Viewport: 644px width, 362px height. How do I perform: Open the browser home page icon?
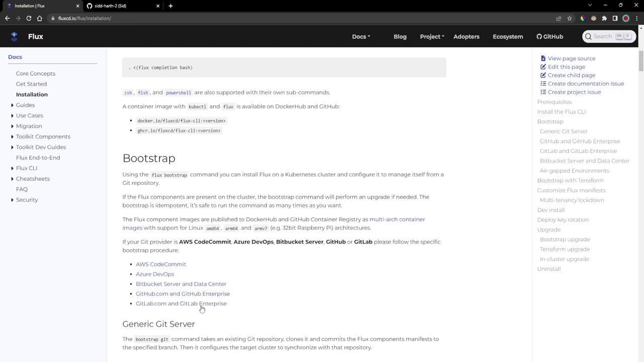pos(40,18)
